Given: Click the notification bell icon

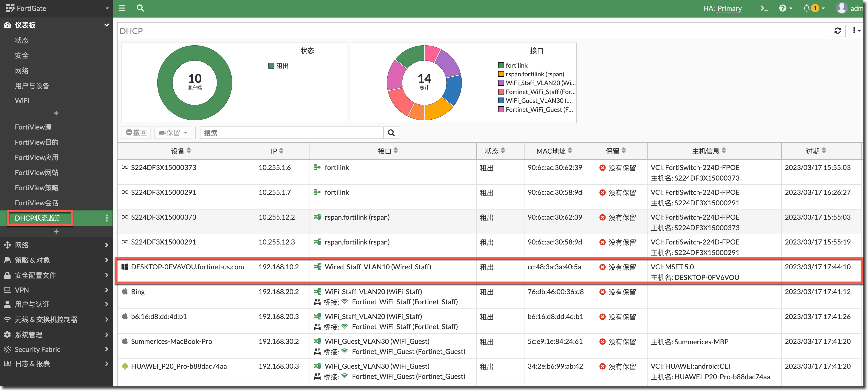Looking at the screenshot, I should click(x=806, y=8).
